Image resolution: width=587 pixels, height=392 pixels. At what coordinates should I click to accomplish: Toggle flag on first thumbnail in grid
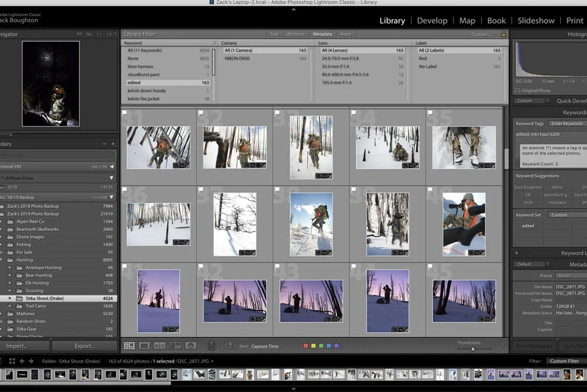pos(125,113)
